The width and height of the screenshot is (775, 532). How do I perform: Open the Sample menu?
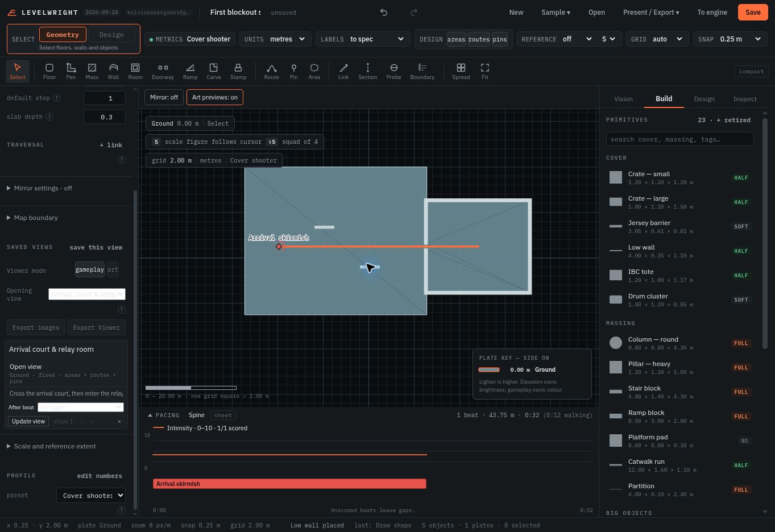click(556, 13)
